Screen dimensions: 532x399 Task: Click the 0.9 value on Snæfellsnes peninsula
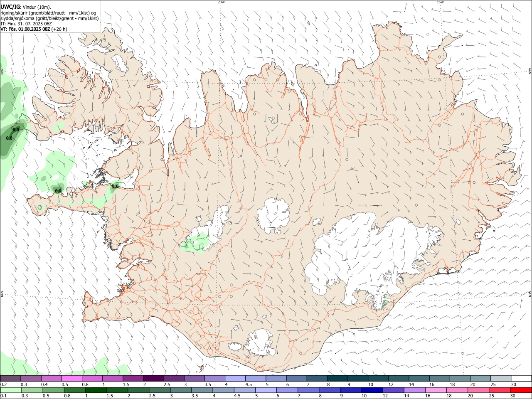(58, 191)
